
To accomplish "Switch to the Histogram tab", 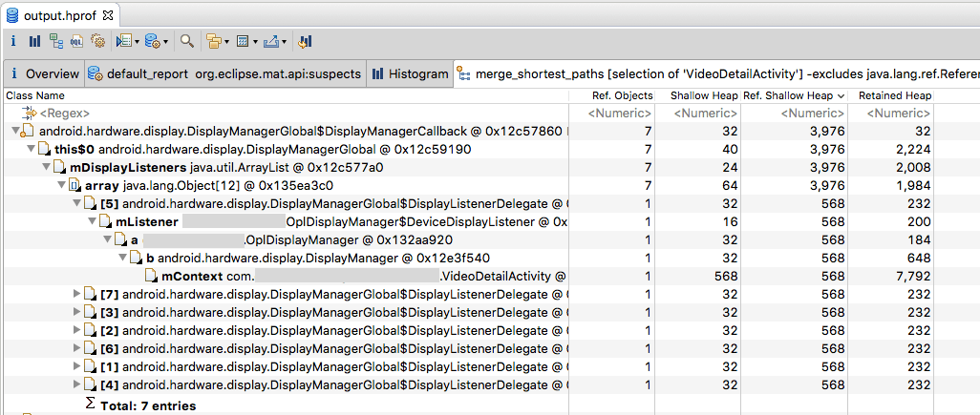I will [411, 73].
